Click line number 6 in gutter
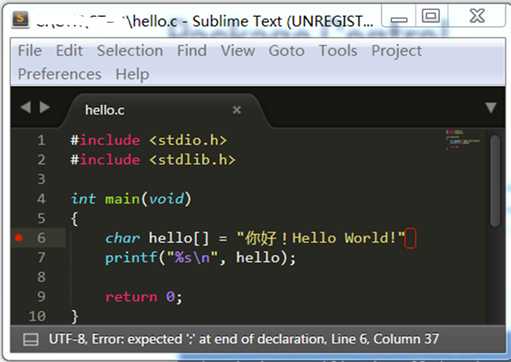The width and height of the screenshot is (511, 362). 41,238
